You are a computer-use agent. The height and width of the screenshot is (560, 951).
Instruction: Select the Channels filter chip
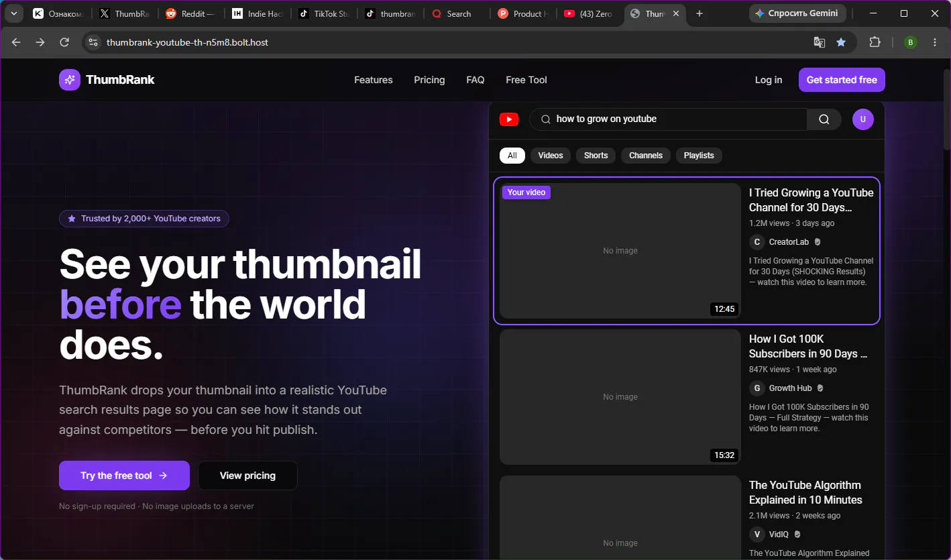(x=646, y=156)
